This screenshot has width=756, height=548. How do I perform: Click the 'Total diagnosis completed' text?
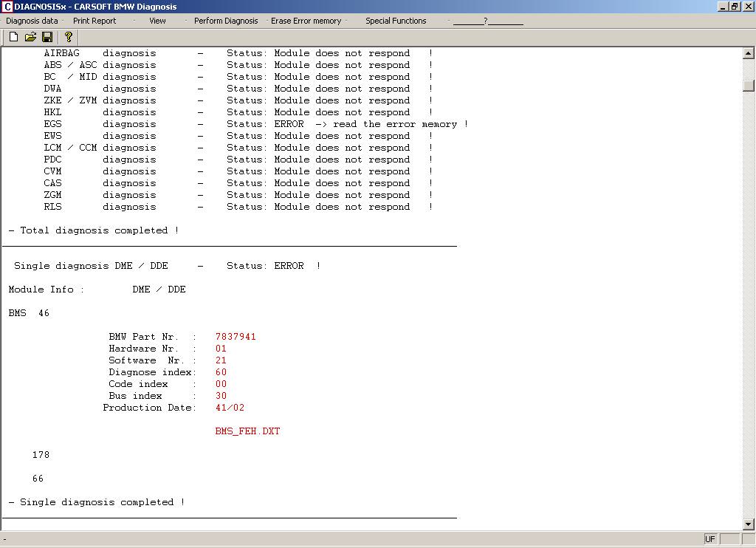tap(94, 230)
